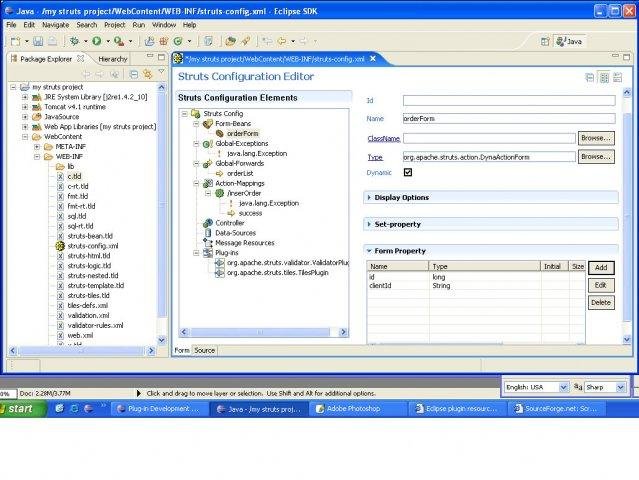Click the grid layout icon in editor header
This screenshot has width=639, height=480.
click(x=604, y=77)
